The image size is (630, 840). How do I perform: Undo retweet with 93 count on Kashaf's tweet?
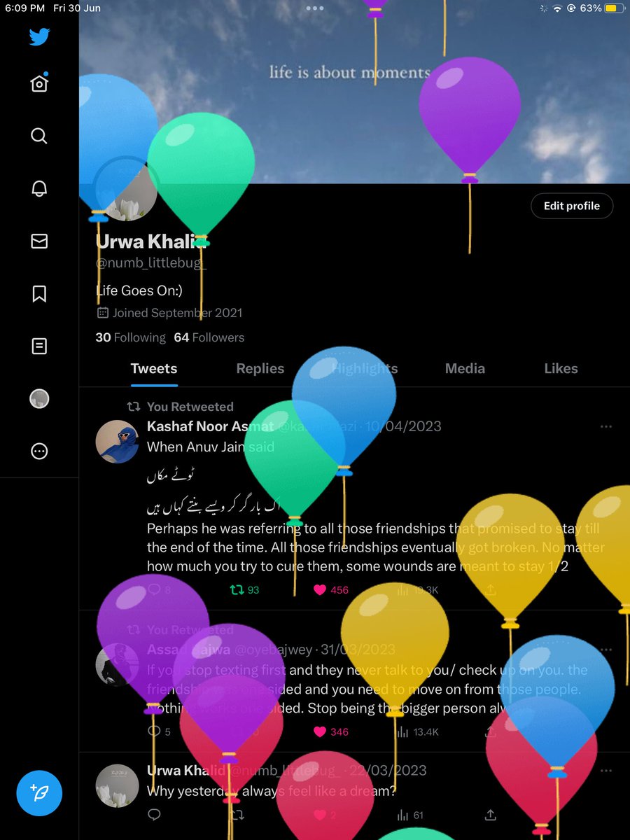tap(245, 590)
